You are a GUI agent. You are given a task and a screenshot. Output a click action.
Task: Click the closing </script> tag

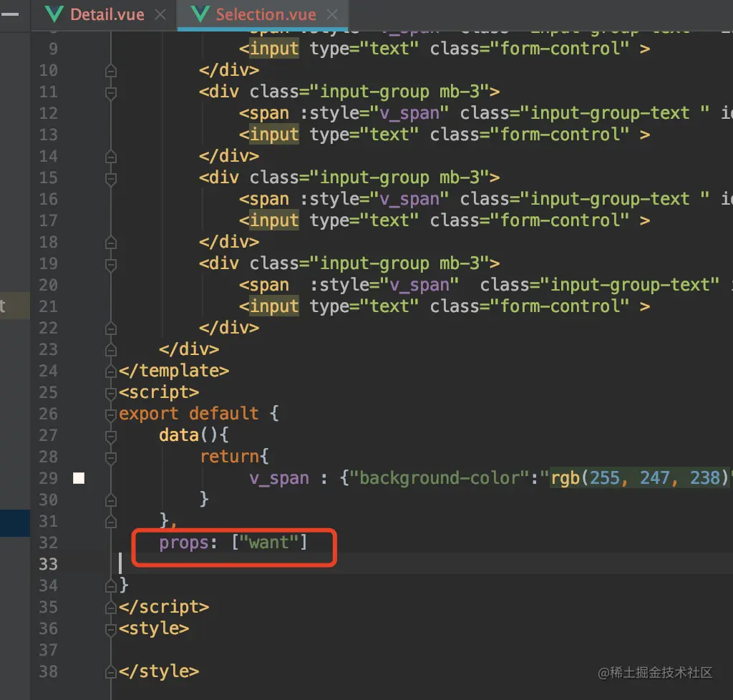pos(164,606)
